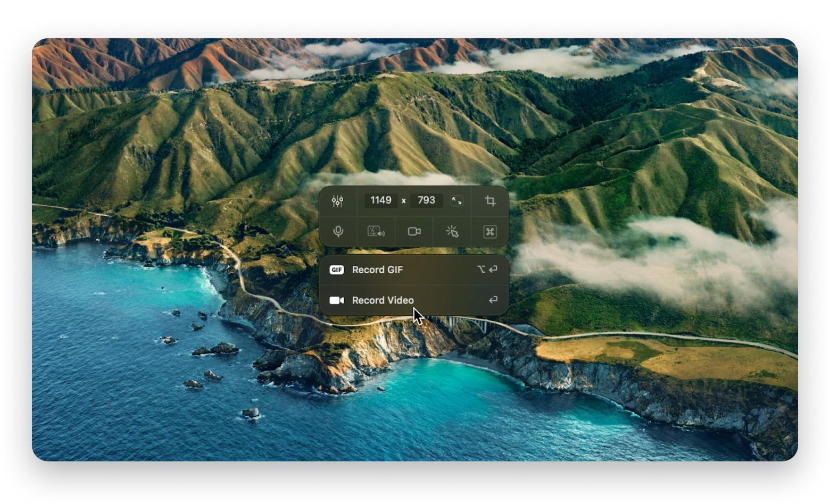Click the height field showing 793
The image size is (830, 504).
click(426, 200)
